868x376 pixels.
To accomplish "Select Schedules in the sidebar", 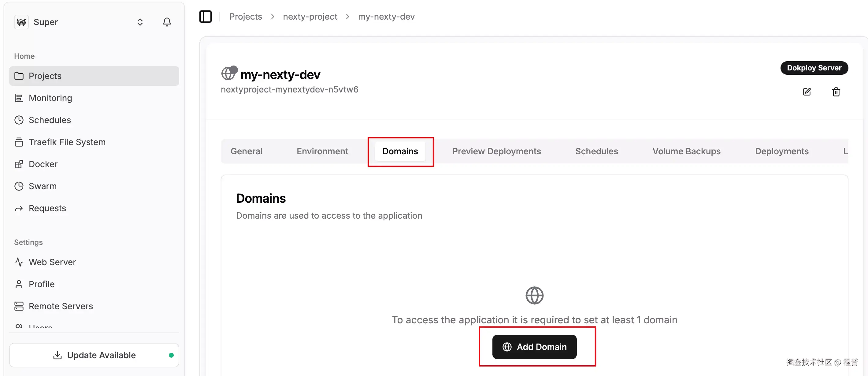I will [50, 120].
